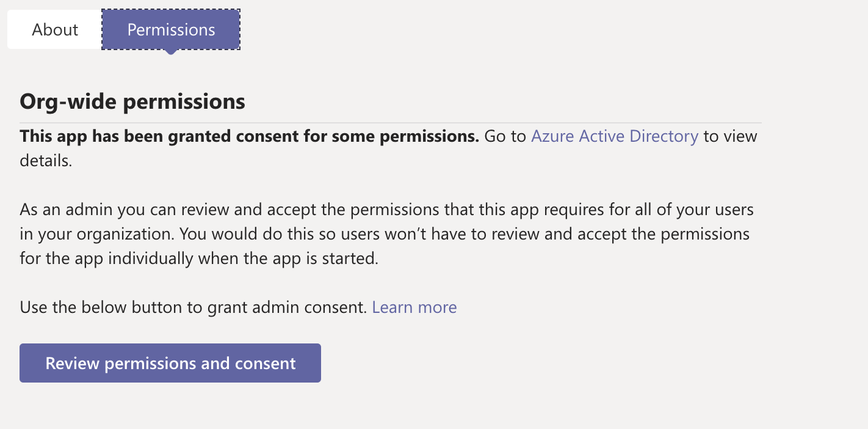
Task: Follow the Learn more link
Action: pyautogui.click(x=414, y=307)
